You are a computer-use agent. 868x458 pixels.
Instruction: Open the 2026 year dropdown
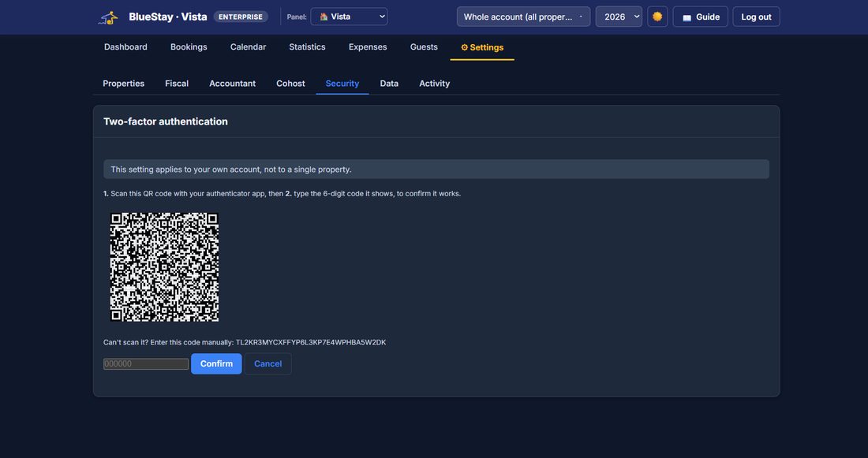[x=619, y=17]
